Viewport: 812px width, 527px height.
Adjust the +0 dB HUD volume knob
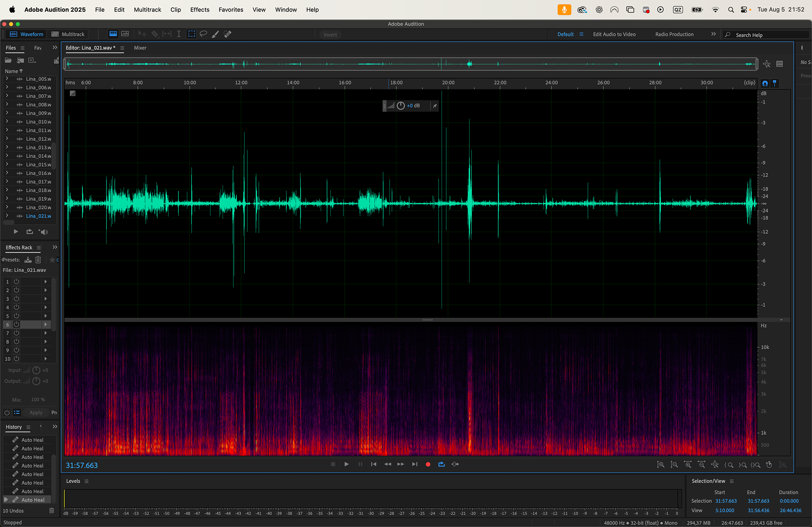(x=401, y=106)
